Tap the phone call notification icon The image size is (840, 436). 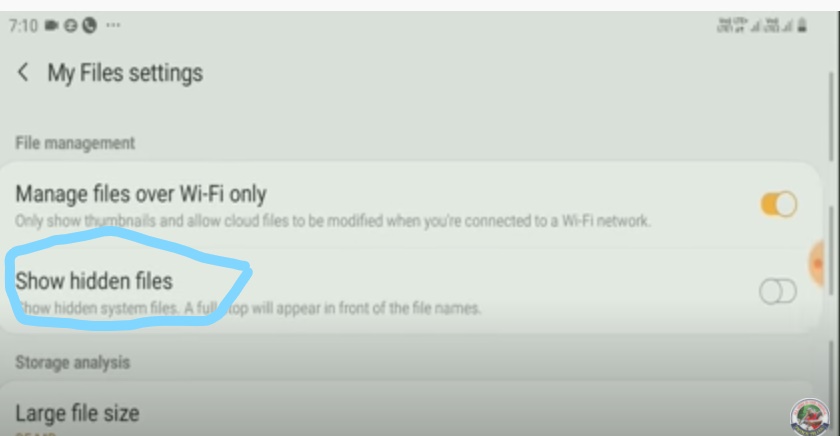[89, 25]
